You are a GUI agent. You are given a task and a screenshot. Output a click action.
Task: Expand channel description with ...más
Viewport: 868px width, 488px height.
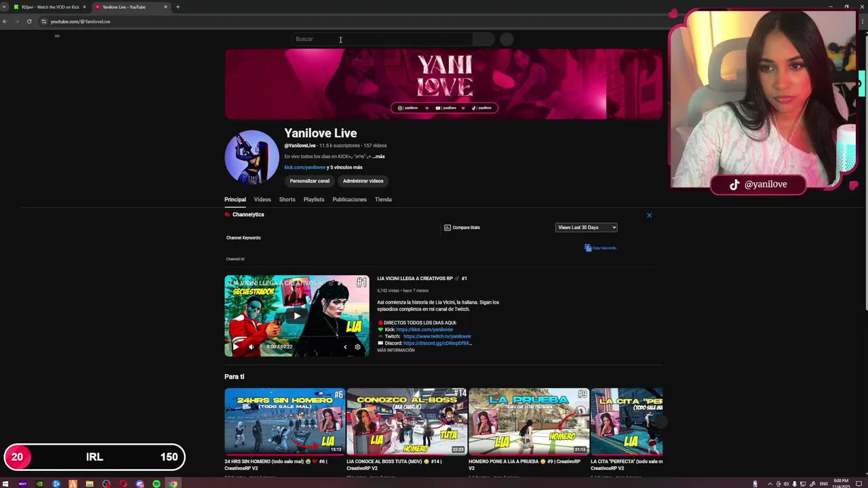[378, 157]
